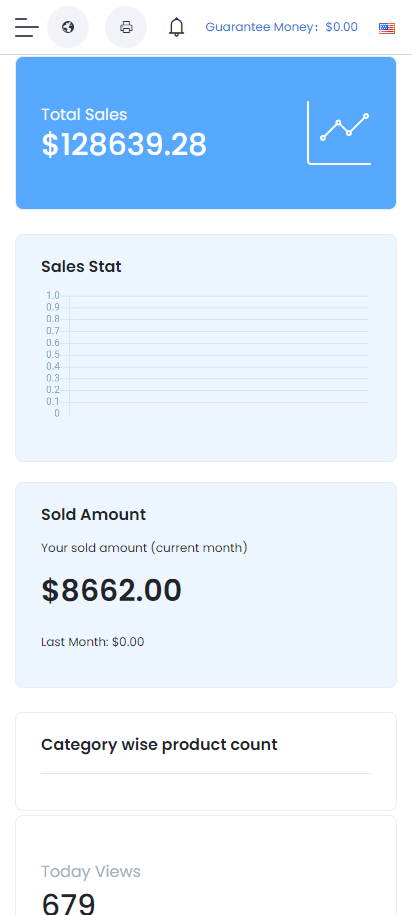Click the Total Sales label text
Image resolution: width=412 pixels, height=915 pixels.
point(84,114)
